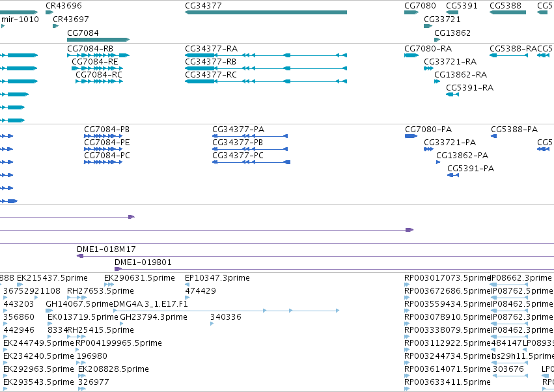
Task: Select transcript CG34377-RB
Action: (x=210, y=62)
